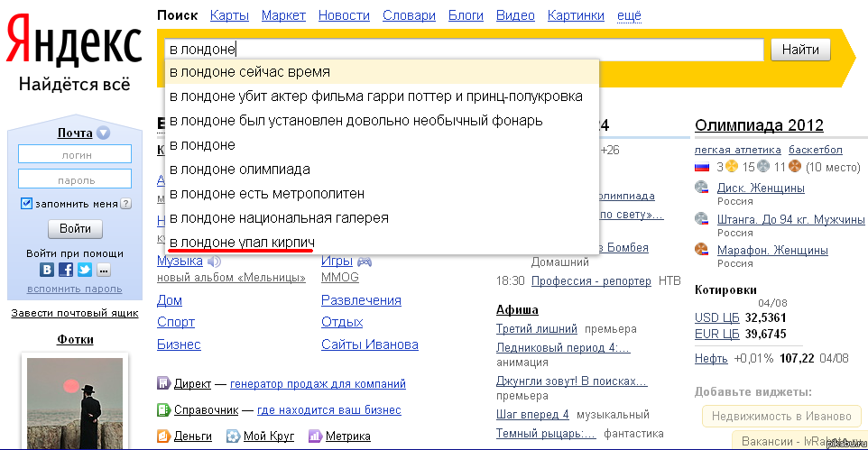Click the баскетбол link
The image size is (868, 450).
tap(816, 150)
